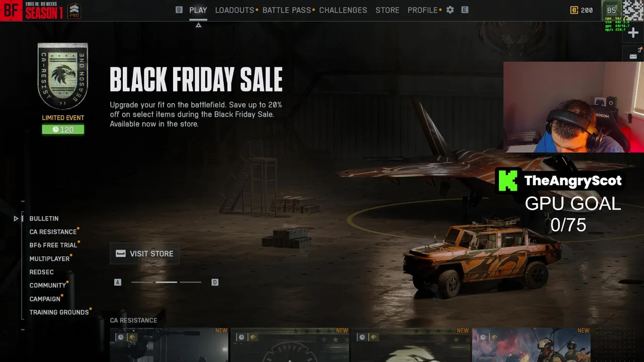This screenshot has width=644, height=362.
Task: Click the Q key navigation icon
Action: coord(179,10)
